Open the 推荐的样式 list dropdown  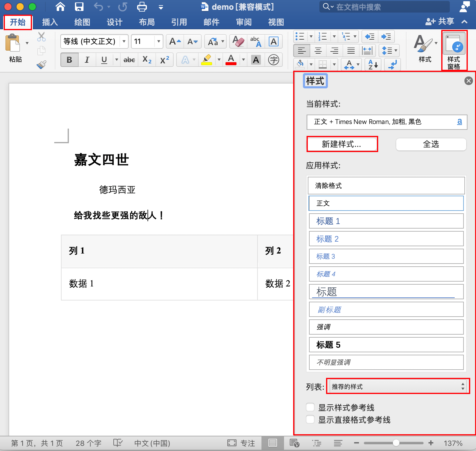(398, 386)
